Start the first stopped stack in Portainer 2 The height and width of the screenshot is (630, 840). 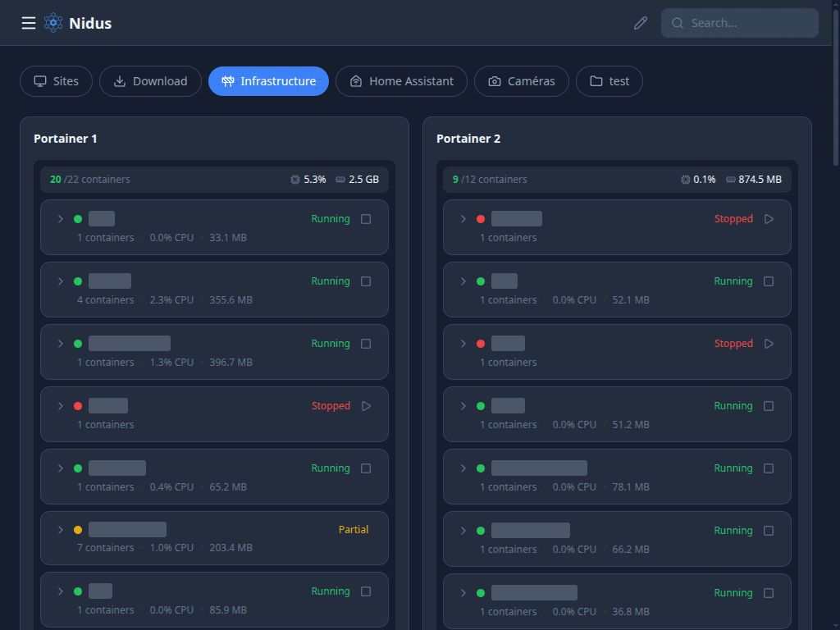coord(769,219)
